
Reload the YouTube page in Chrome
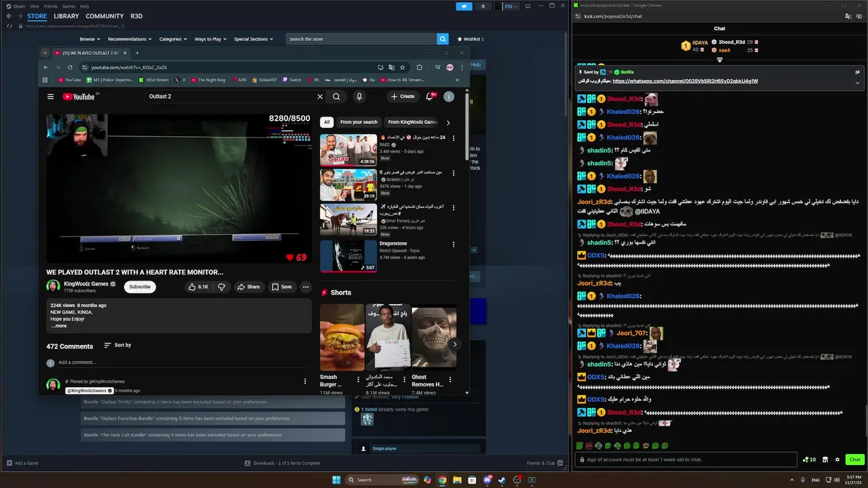[x=70, y=67]
